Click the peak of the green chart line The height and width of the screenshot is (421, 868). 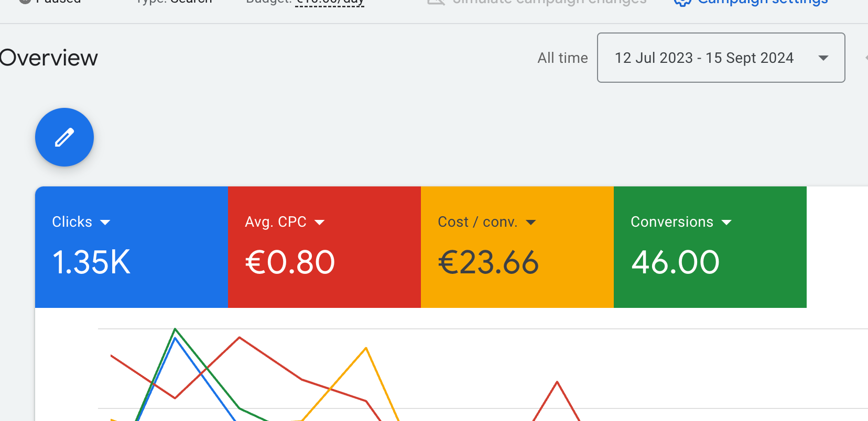click(x=175, y=329)
